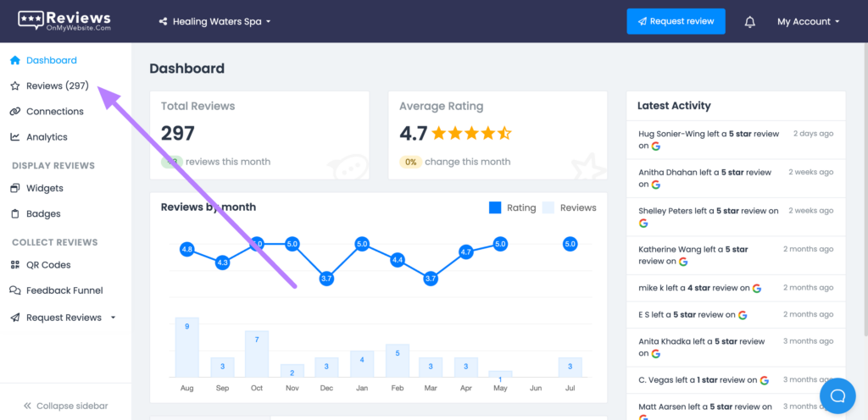Click the 4.7 average rating number

tap(413, 133)
